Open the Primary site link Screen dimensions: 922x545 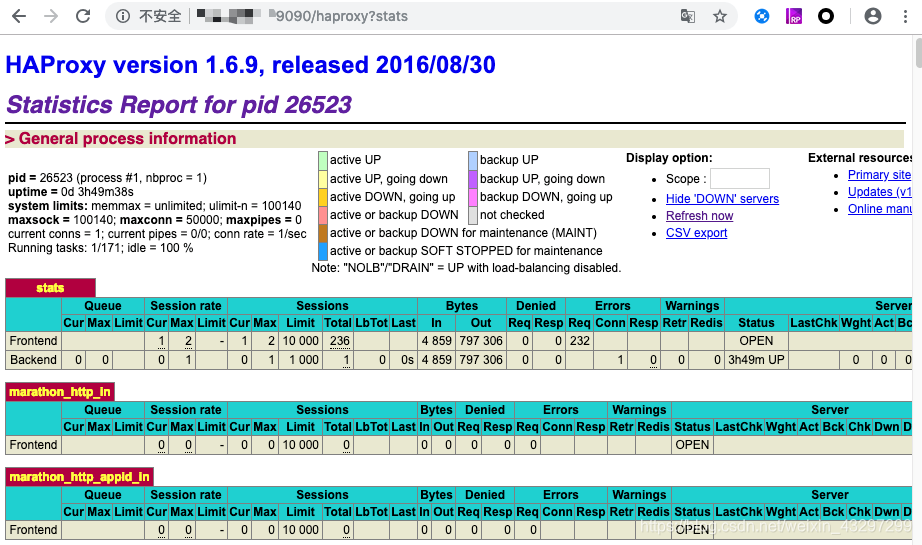tap(879, 175)
